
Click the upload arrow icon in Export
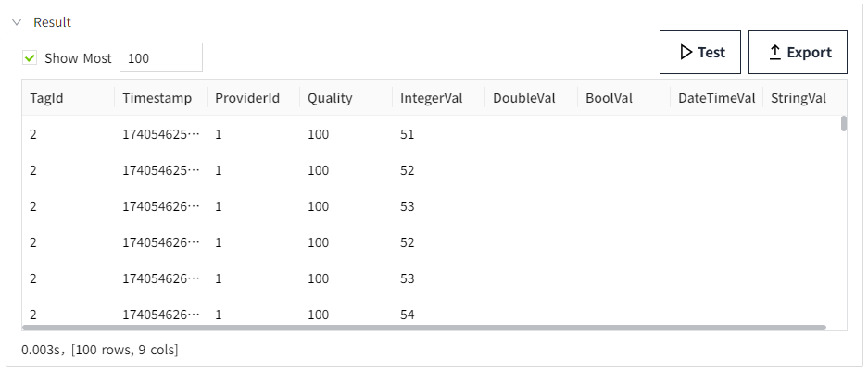tap(775, 53)
